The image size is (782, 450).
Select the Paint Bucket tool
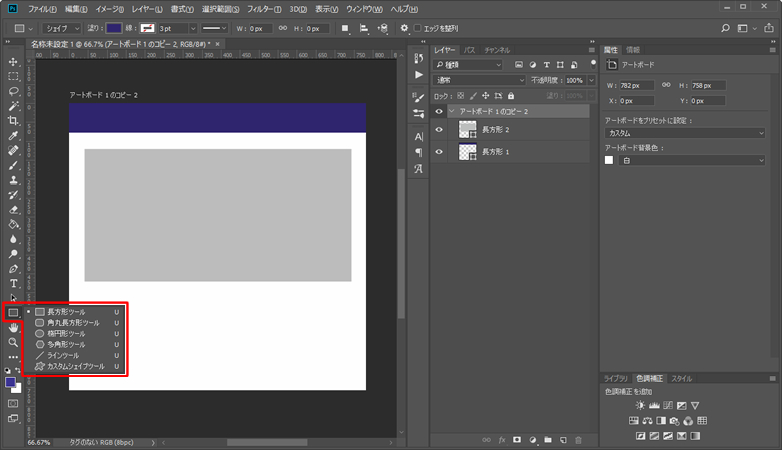[13, 225]
